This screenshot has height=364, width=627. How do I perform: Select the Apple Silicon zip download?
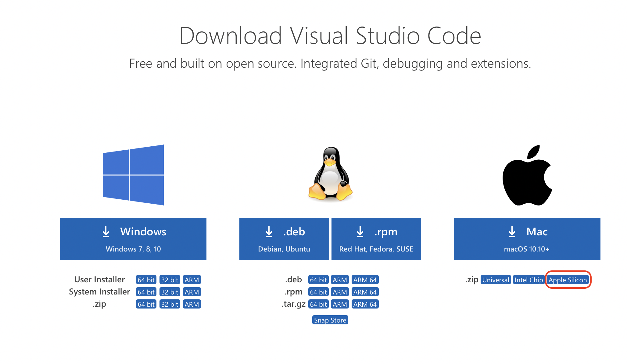pyautogui.click(x=568, y=280)
